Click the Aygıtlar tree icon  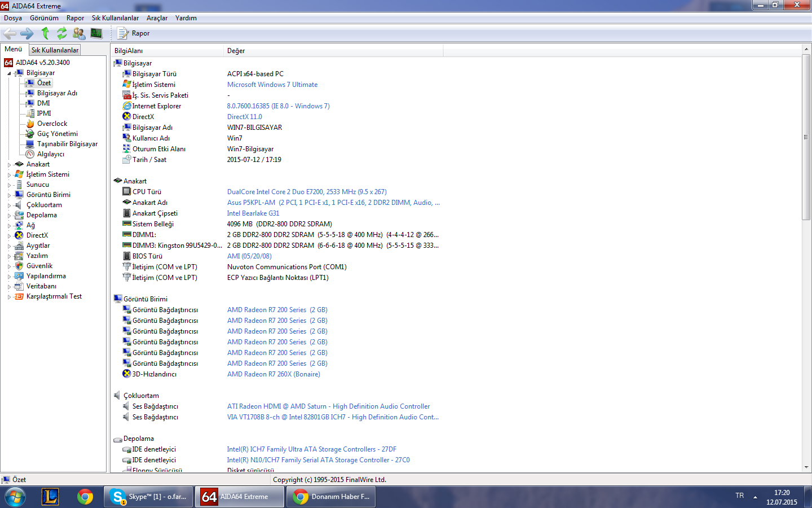pyautogui.click(x=19, y=246)
